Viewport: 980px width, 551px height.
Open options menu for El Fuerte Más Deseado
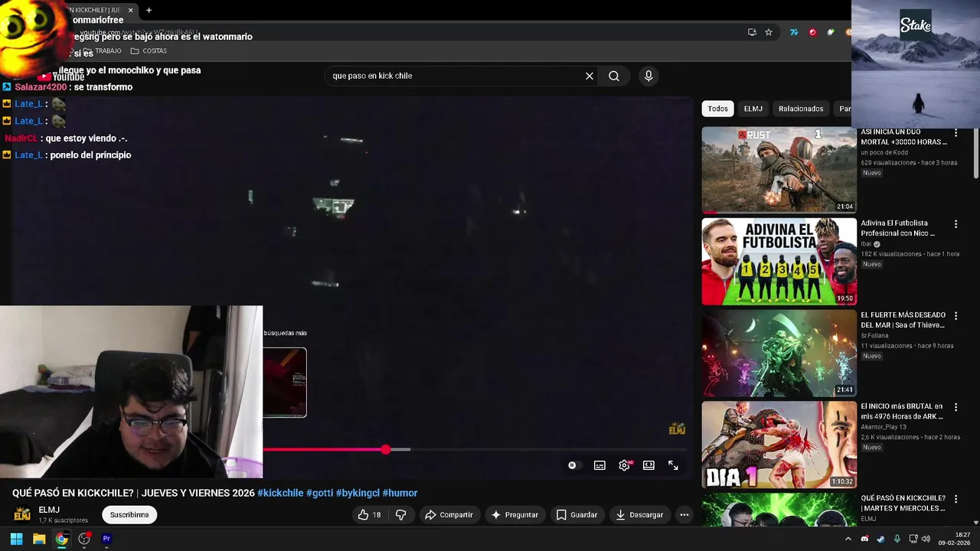click(955, 316)
